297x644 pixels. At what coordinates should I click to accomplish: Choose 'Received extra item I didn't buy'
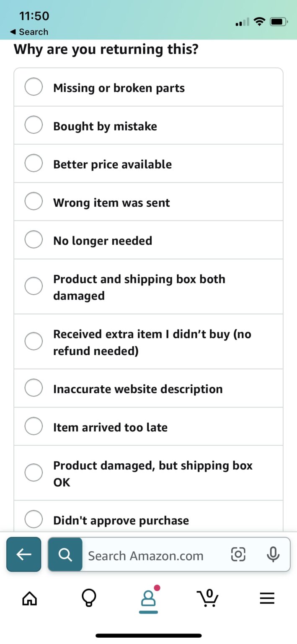(34, 341)
